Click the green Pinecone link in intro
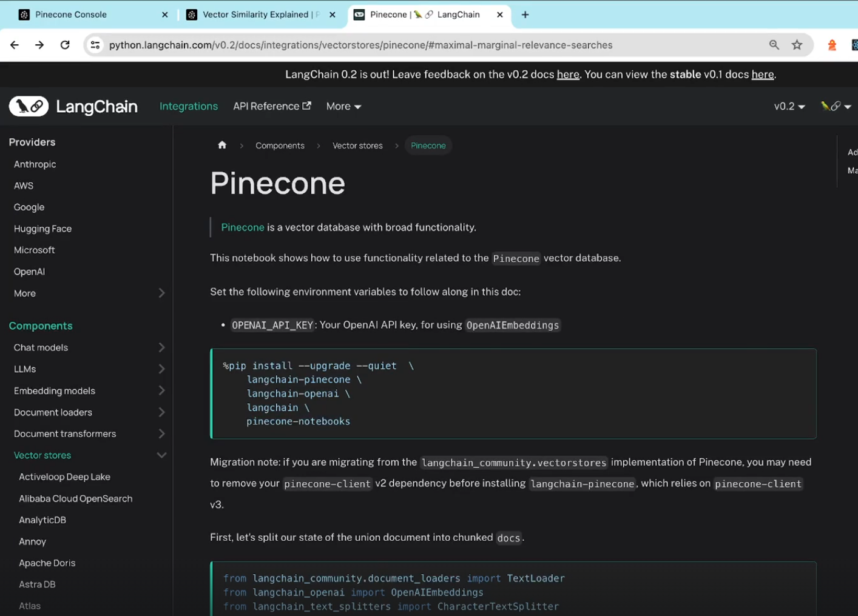The image size is (858, 616). pos(243,227)
